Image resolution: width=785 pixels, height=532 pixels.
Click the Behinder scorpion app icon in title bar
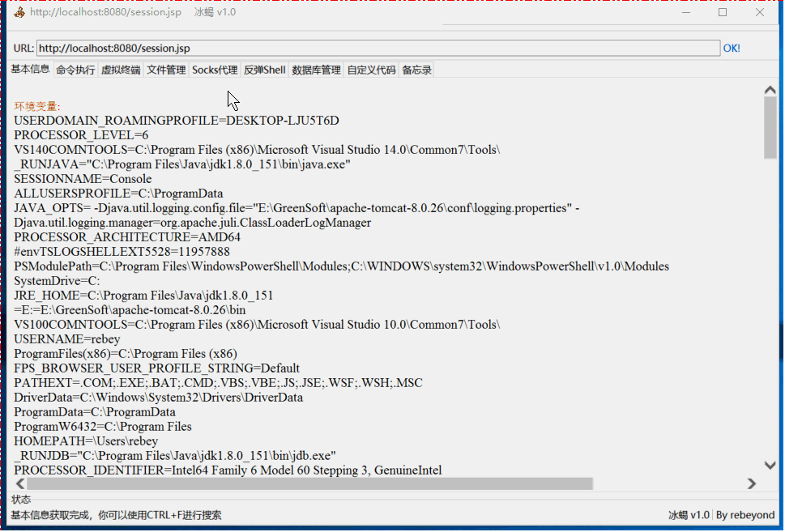(19, 12)
